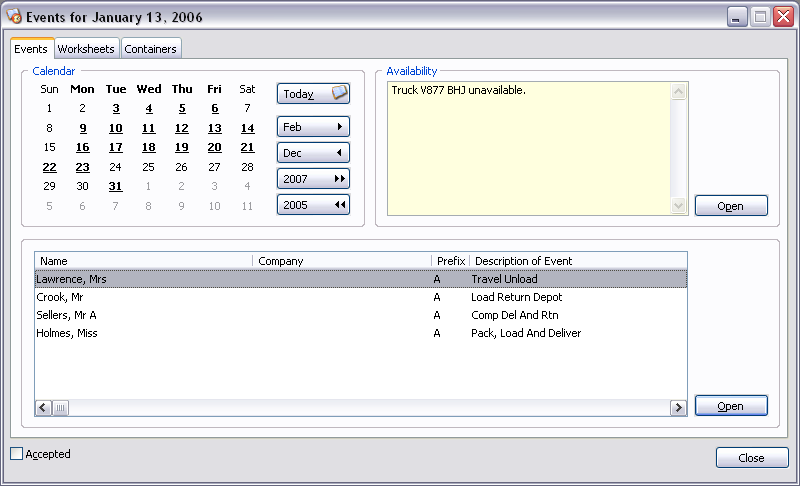Image resolution: width=800 pixels, height=486 pixels.
Task: Switch to the Containers tab
Action: click(x=151, y=49)
